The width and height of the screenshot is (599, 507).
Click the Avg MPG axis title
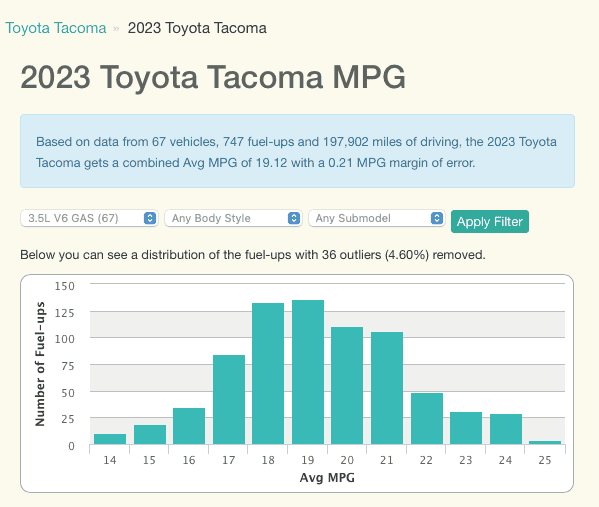[327, 478]
